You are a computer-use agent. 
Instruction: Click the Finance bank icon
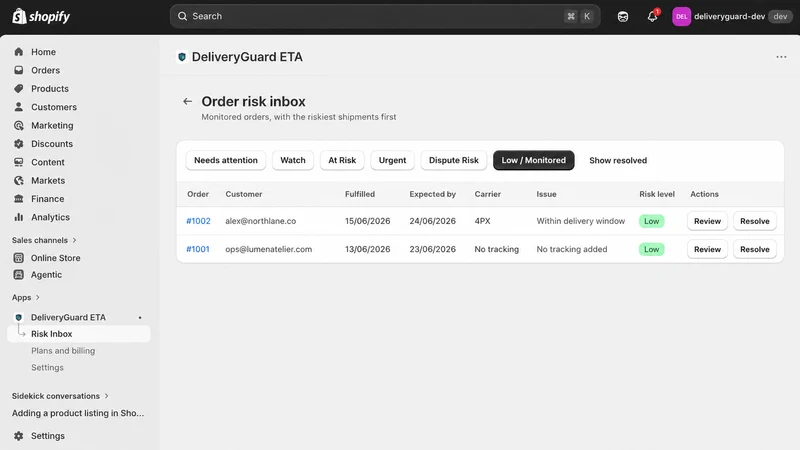[19, 199]
